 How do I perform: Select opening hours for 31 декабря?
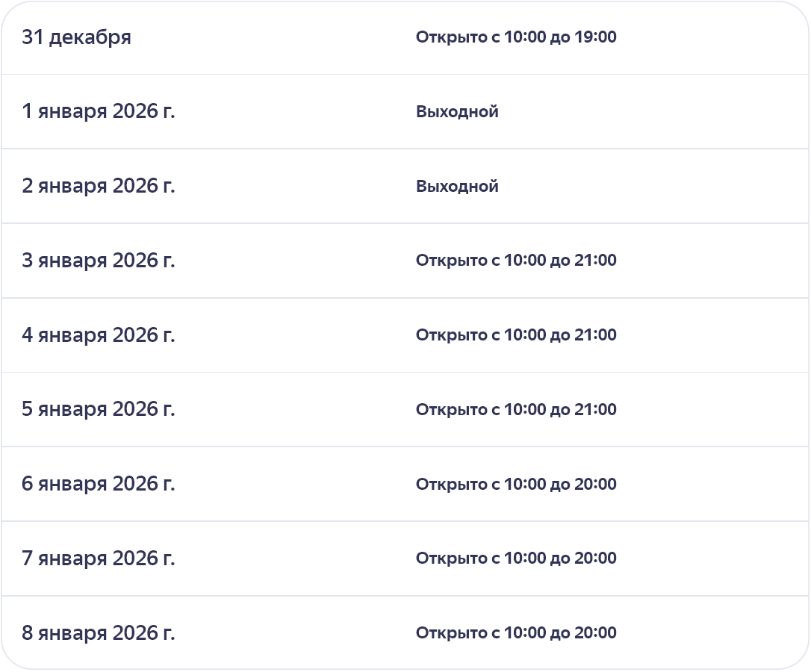click(x=515, y=37)
